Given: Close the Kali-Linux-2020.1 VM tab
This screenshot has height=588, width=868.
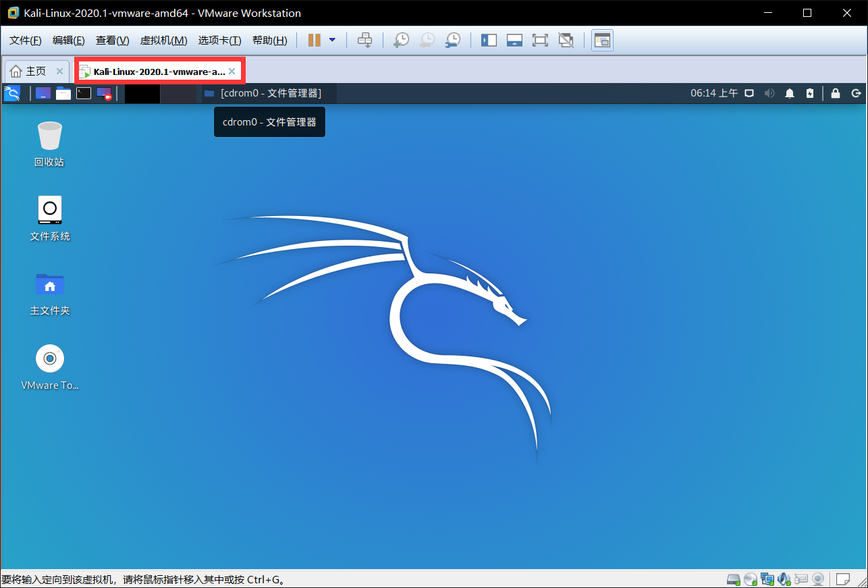Looking at the screenshot, I should point(232,71).
